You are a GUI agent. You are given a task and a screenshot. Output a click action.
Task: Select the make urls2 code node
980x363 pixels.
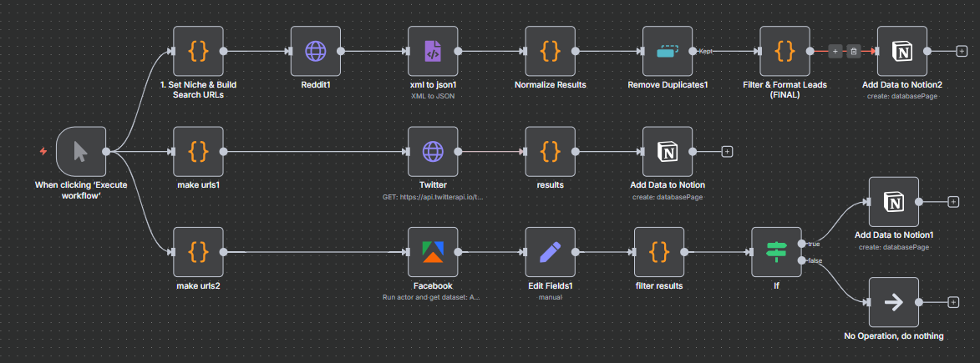click(198, 252)
